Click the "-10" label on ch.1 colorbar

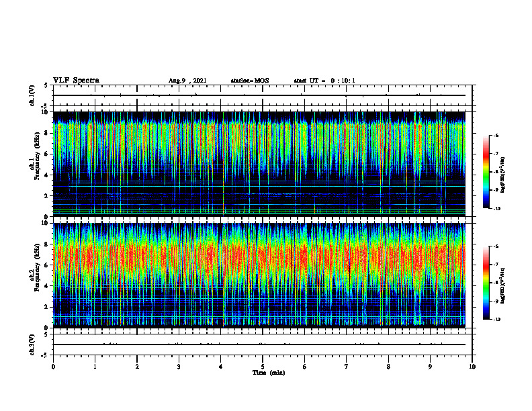496,209
